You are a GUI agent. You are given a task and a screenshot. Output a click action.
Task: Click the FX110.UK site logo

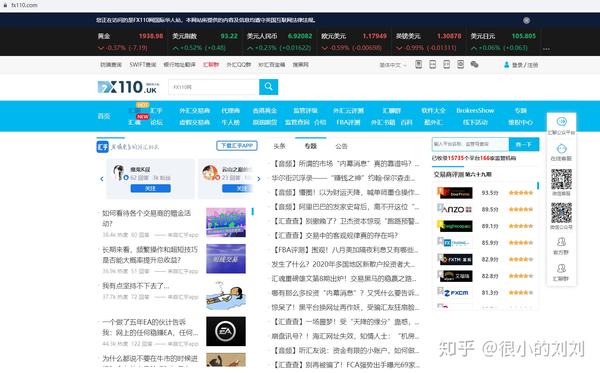(x=127, y=87)
